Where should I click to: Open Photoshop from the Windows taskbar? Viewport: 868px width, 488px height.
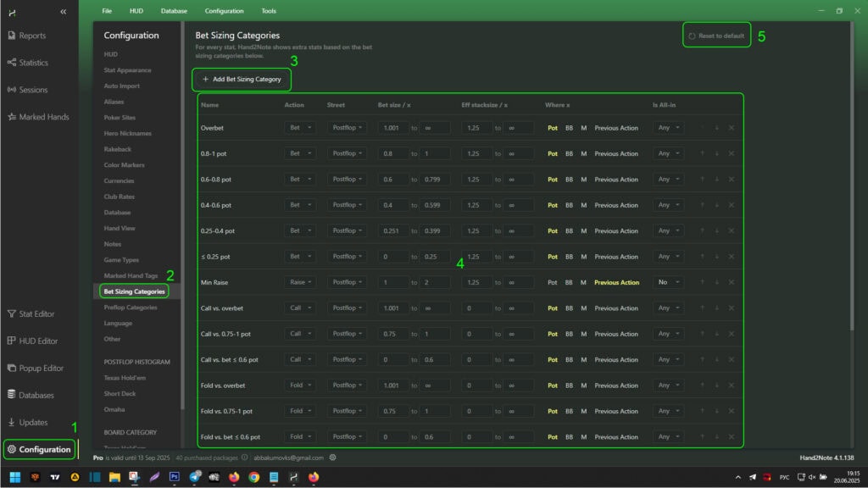175,477
